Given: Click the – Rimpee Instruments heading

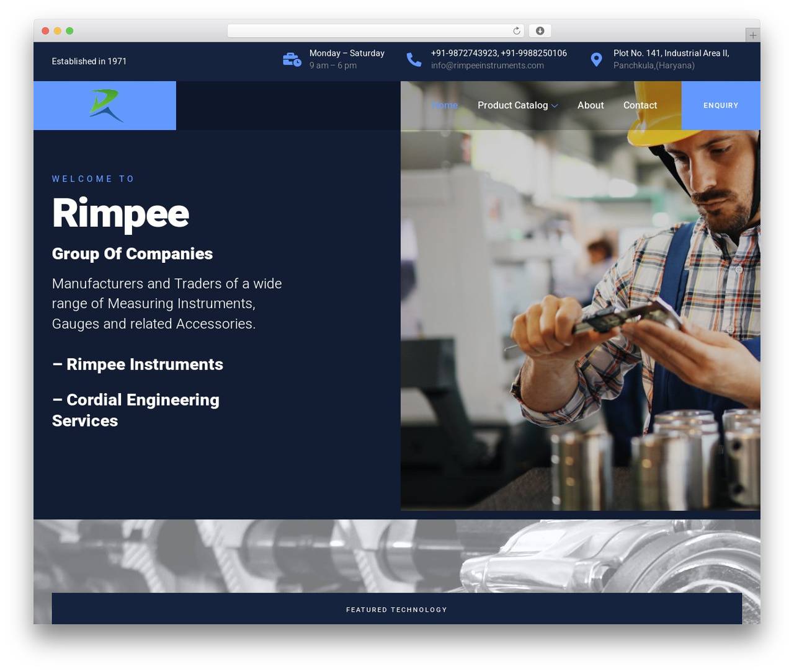Looking at the screenshot, I should (138, 365).
